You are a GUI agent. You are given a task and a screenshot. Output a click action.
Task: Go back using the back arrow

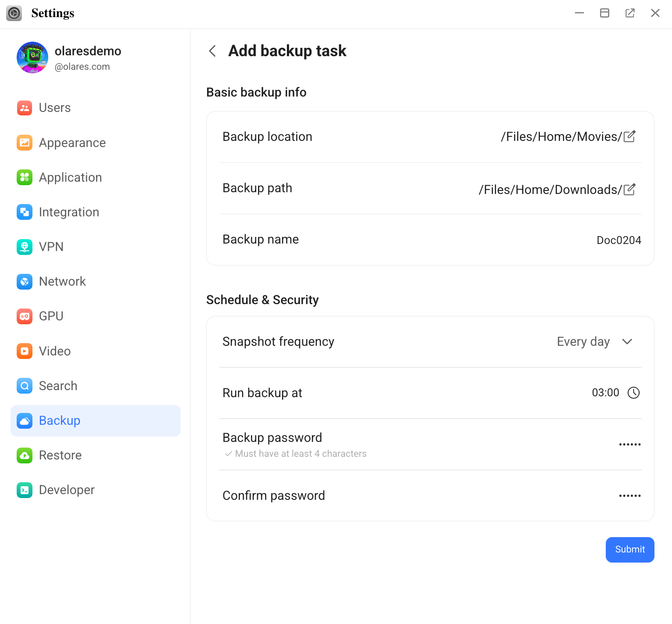coord(212,51)
